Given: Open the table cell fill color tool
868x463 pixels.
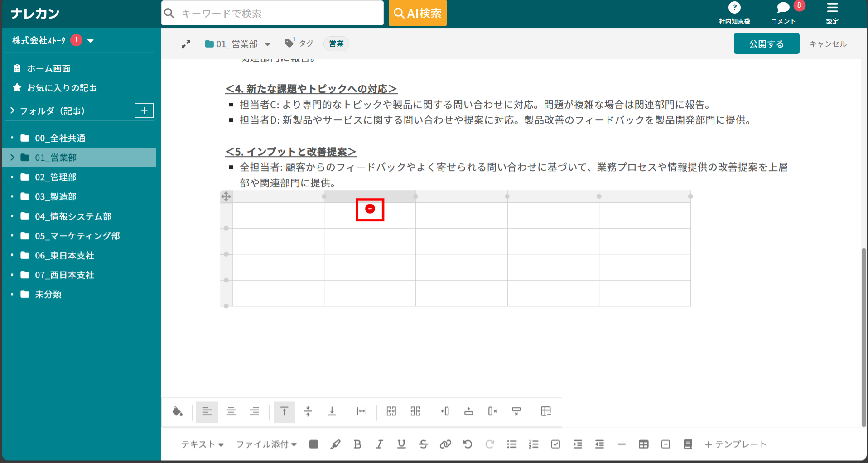Looking at the screenshot, I should tap(177, 412).
